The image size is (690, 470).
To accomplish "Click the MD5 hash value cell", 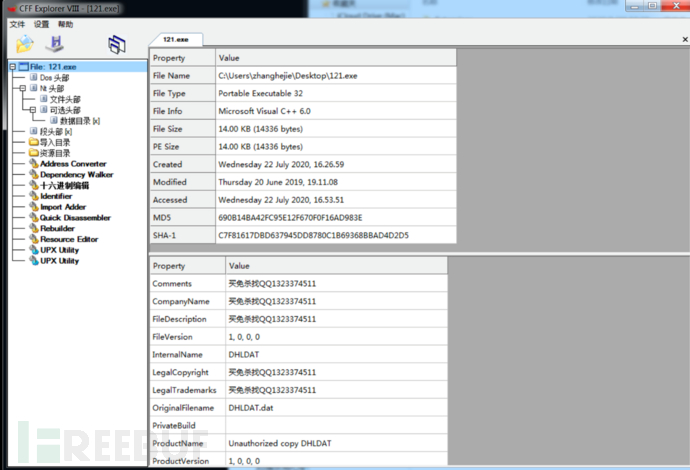I will pos(336,217).
